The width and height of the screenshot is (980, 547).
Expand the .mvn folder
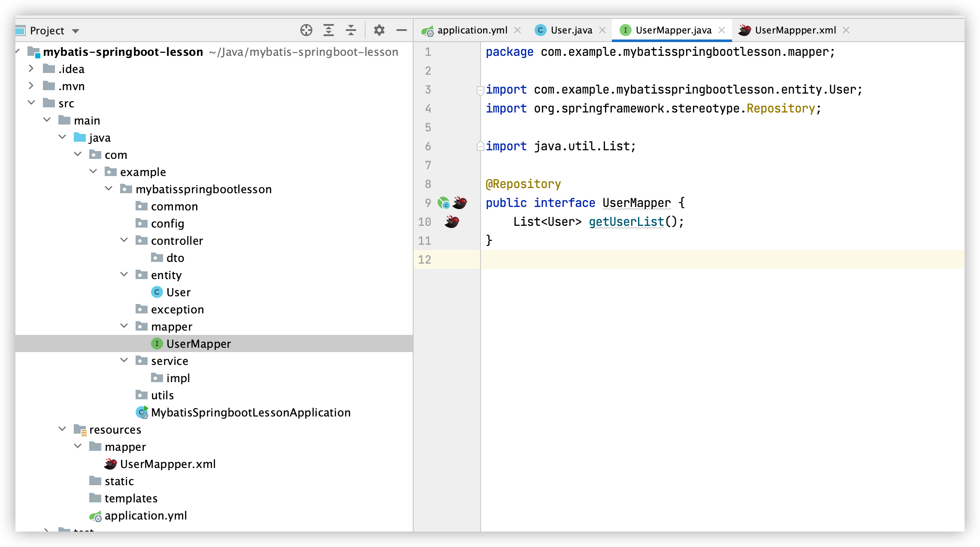pyautogui.click(x=31, y=85)
